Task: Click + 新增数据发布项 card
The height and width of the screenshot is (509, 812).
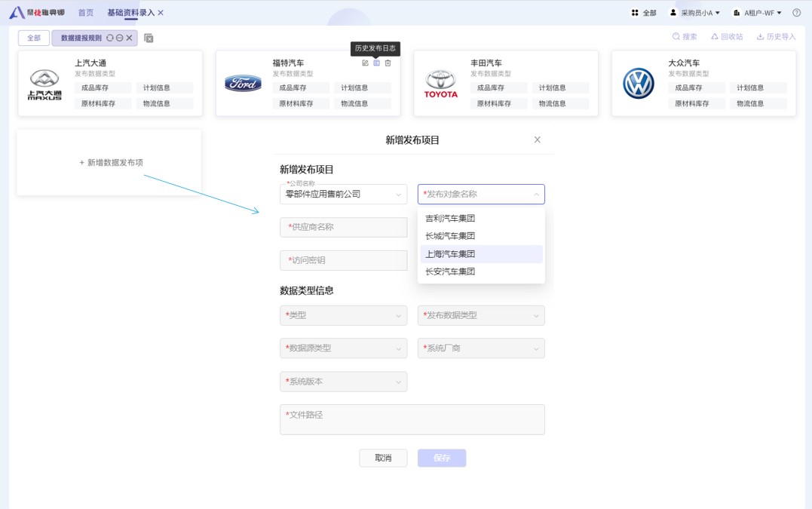Action: (x=111, y=163)
